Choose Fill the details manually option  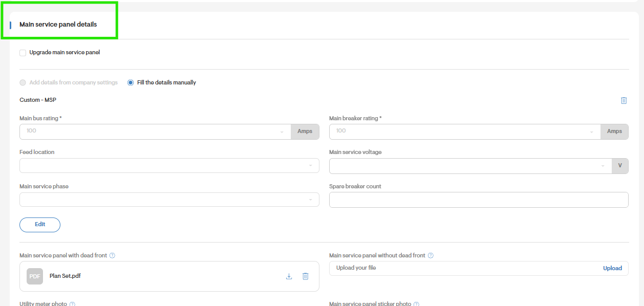tap(131, 82)
